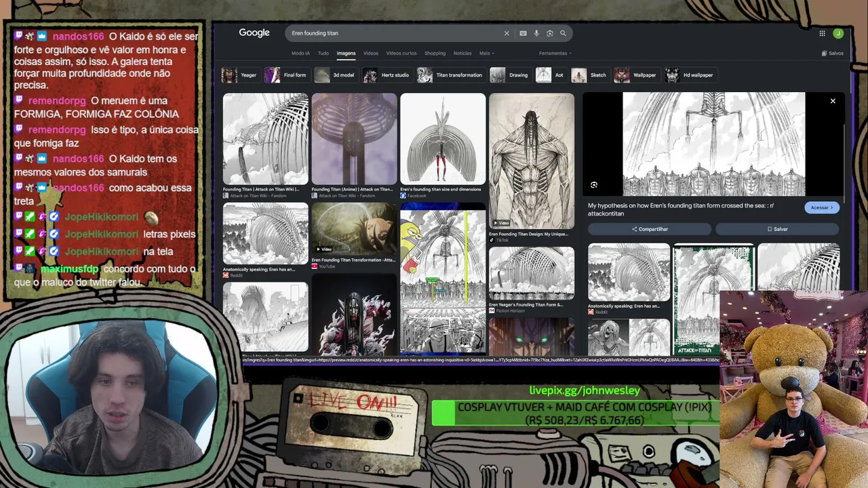
Task: Open the Google account avatar
Action: (x=838, y=33)
